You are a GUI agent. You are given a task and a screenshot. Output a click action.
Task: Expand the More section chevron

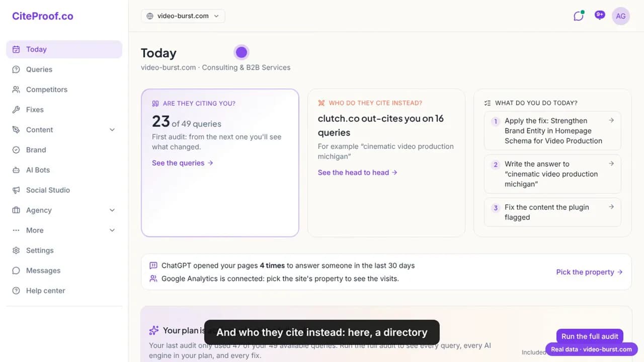click(112, 230)
